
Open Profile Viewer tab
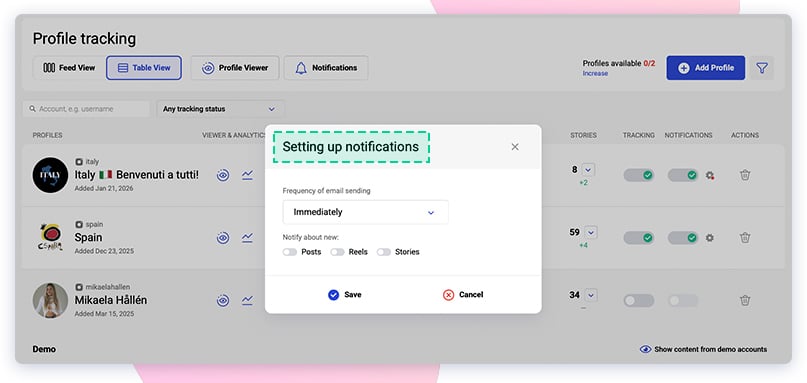click(235, 68)
